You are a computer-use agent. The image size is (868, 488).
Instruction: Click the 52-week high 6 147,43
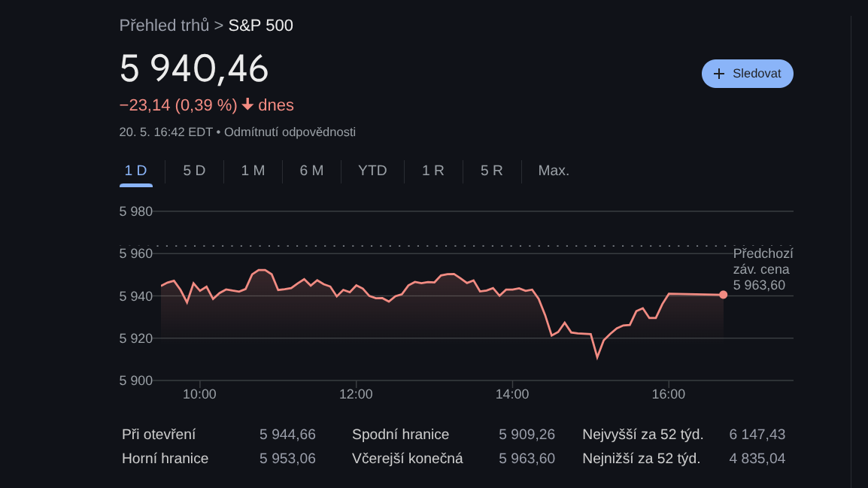757,435
